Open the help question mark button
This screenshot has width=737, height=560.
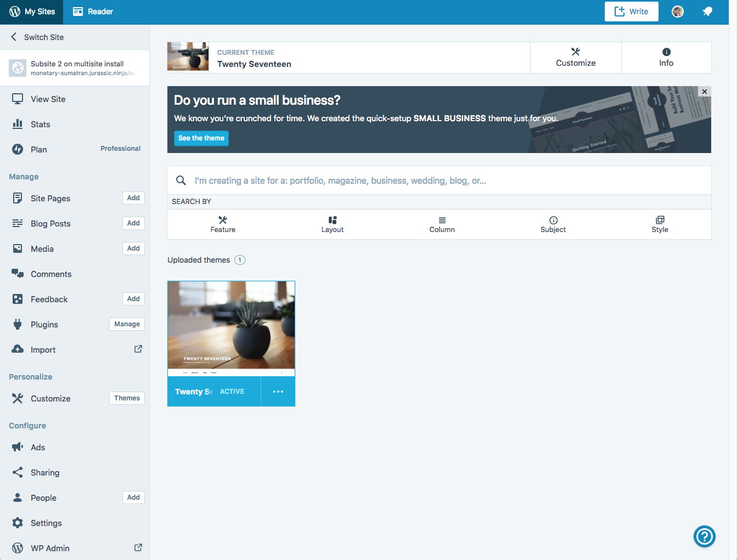tap(705, 536)
